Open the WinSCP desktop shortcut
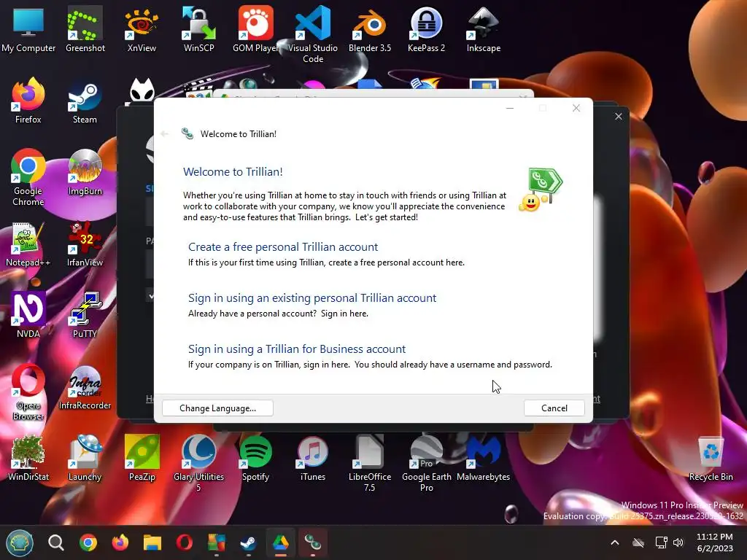Image resolution: width=747 pixels, height=560 pixels. [x=198, y=29]
